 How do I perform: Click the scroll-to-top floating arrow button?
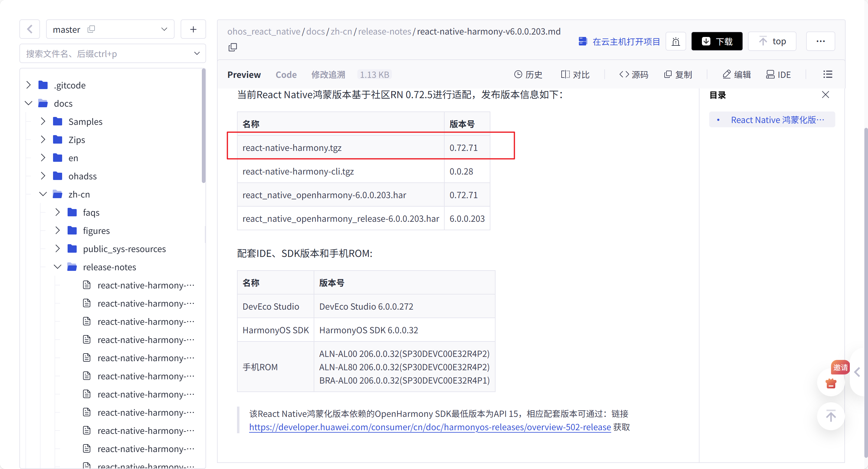831,416
